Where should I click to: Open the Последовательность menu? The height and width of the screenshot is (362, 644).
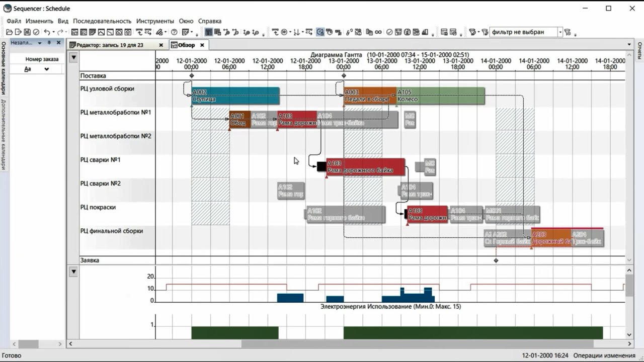[102, 21]
